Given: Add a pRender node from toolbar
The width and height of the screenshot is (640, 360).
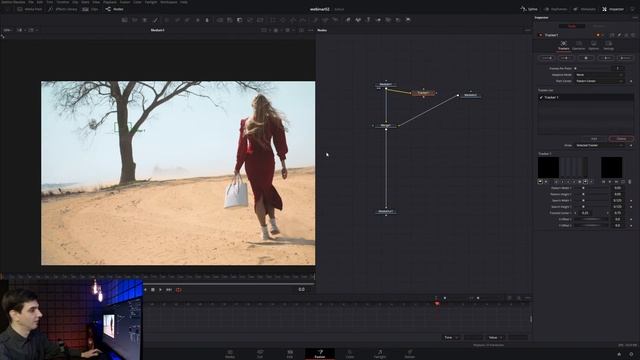Looking at the screenshot, I should click(336, 20).
